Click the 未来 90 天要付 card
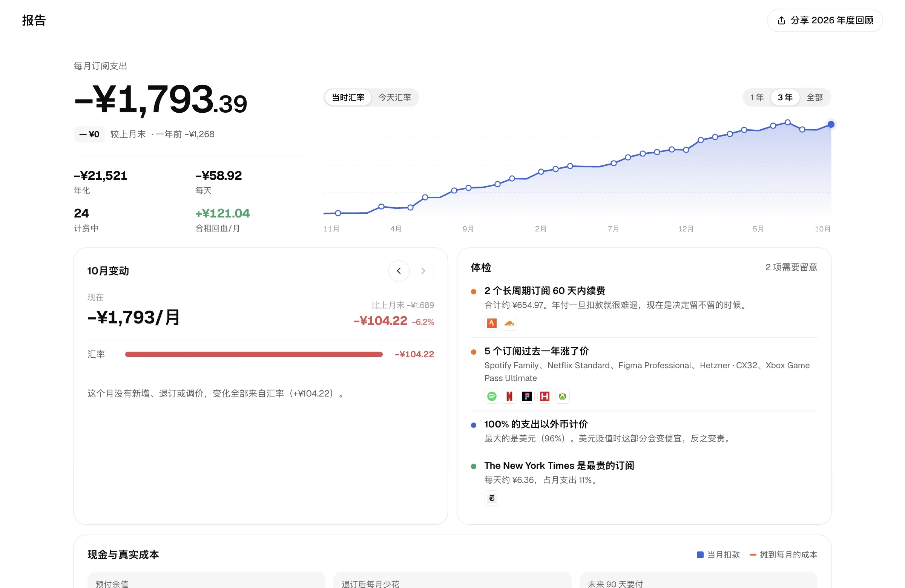Viewport: 905px width, 588px height. pos(698,580)
